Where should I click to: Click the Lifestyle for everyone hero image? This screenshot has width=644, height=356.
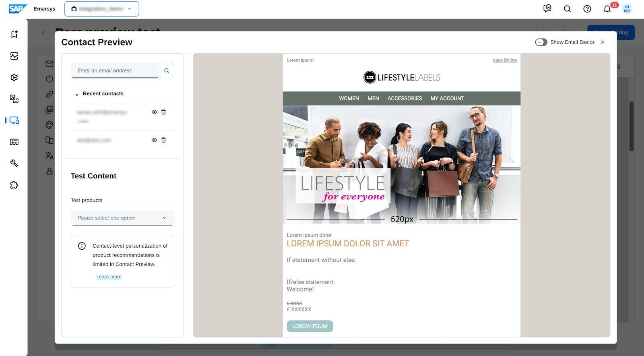[402, 165]
